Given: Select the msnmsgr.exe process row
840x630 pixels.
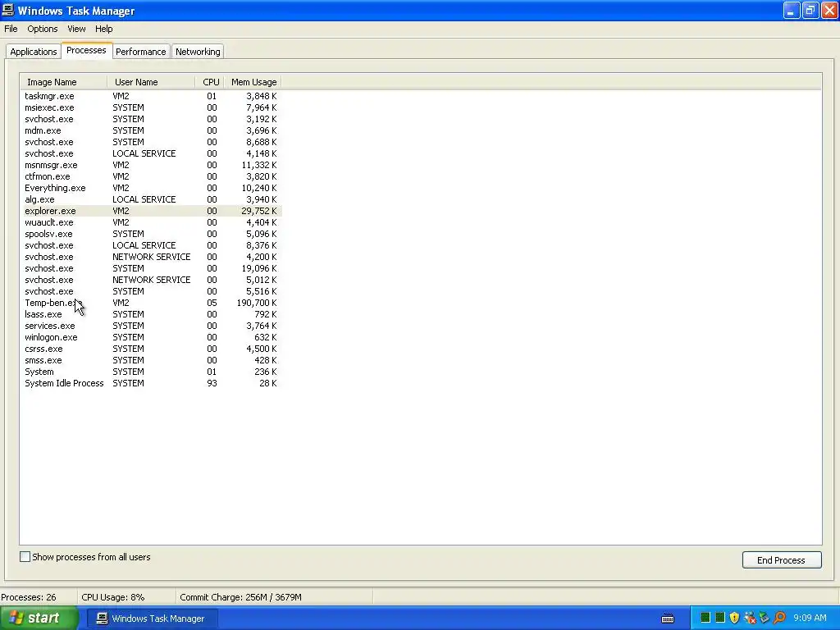Looking at the screenshot, I should pos(151,165).
